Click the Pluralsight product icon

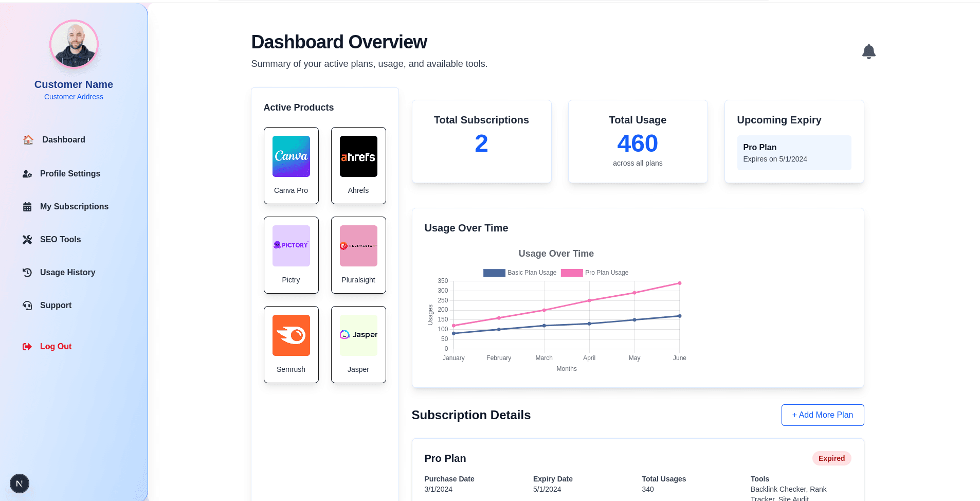click(x=358, y=246)
